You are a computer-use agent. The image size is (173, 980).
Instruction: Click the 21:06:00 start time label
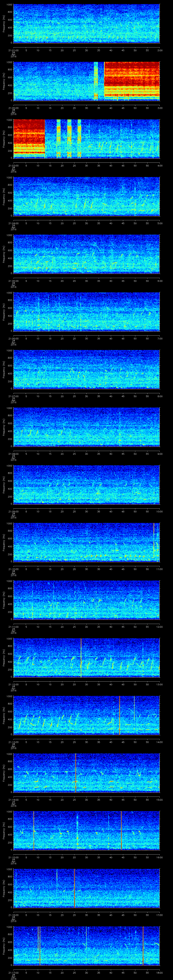tap(13, 339)
